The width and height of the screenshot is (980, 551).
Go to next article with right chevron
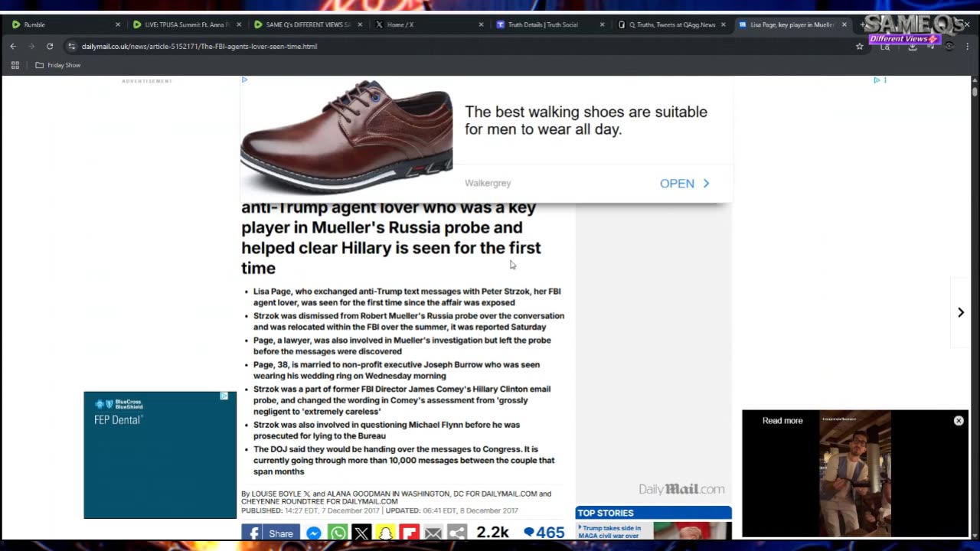[961, 312]
